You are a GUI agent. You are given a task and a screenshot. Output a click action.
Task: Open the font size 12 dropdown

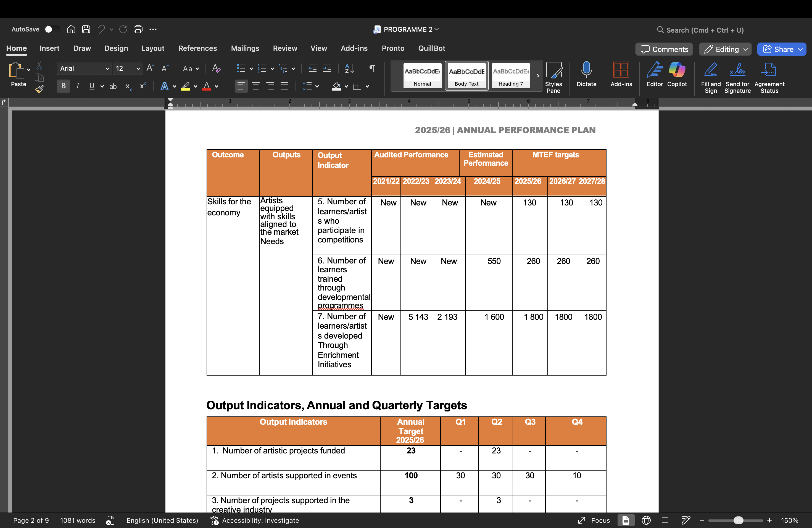[138, 68]
